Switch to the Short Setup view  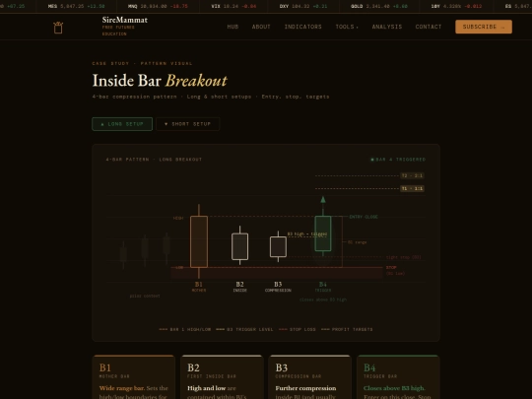[187, 124]
